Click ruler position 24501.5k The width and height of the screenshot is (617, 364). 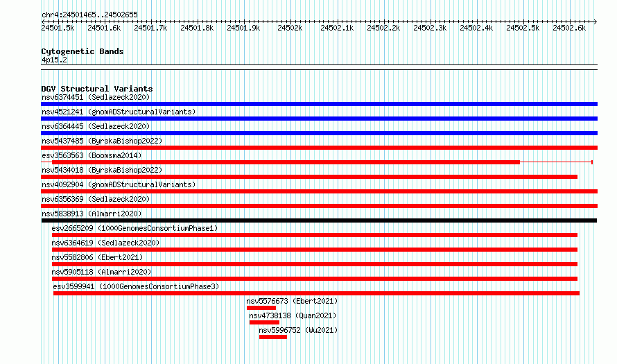pos(58,28)
